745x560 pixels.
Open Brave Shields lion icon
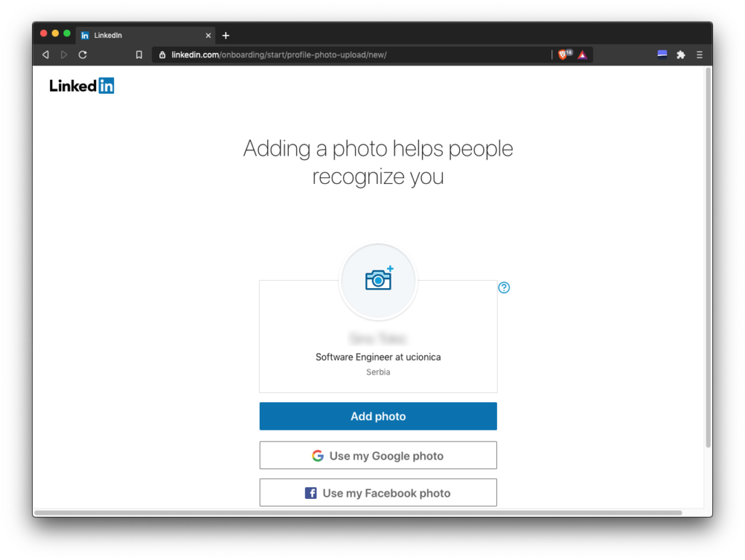click(563, 55)
